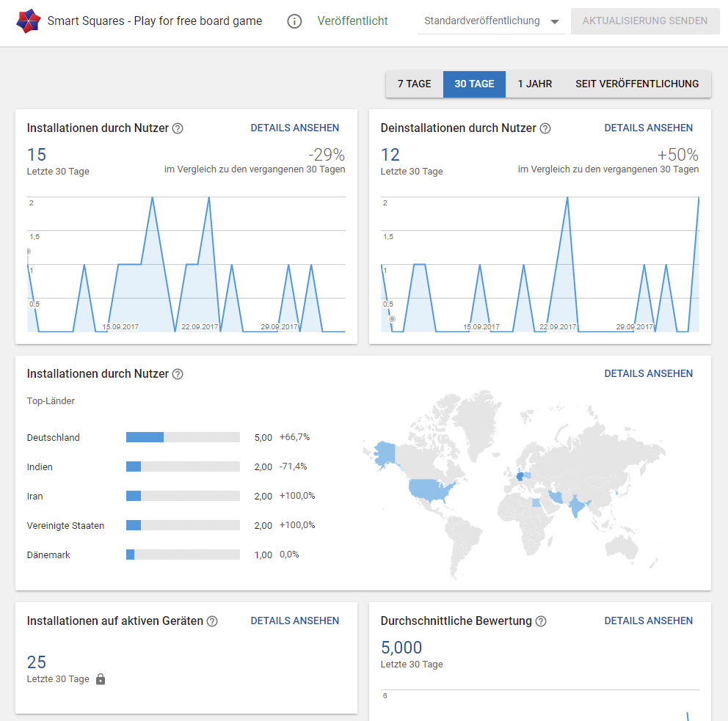This screenshot has width=728, height=721.
Task: Open help icon for Installationen auf aktiven Geräten
Action: [x=211, y=621]
